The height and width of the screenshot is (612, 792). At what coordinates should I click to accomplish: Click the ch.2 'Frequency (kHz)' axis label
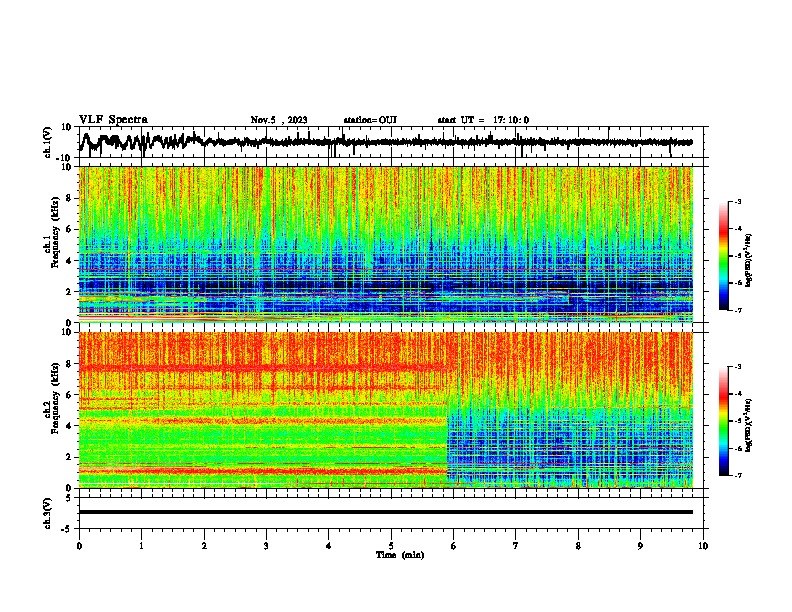(55, 398)
